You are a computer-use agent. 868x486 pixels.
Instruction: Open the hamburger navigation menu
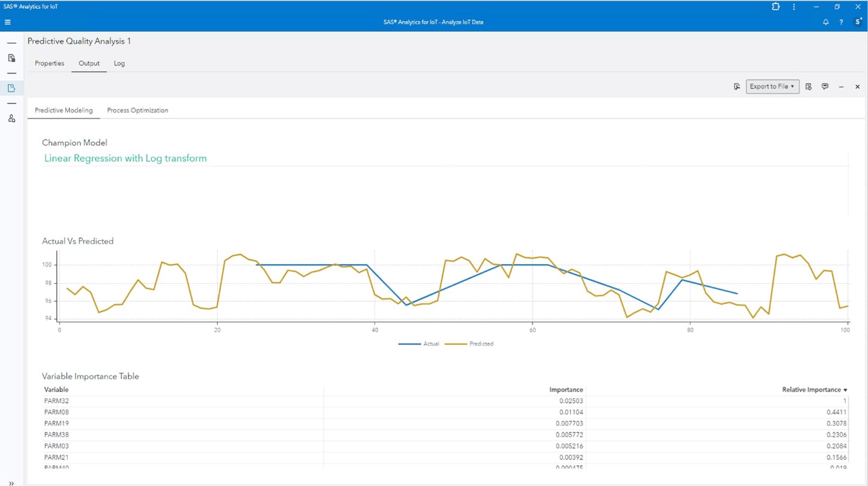(7, 22)
